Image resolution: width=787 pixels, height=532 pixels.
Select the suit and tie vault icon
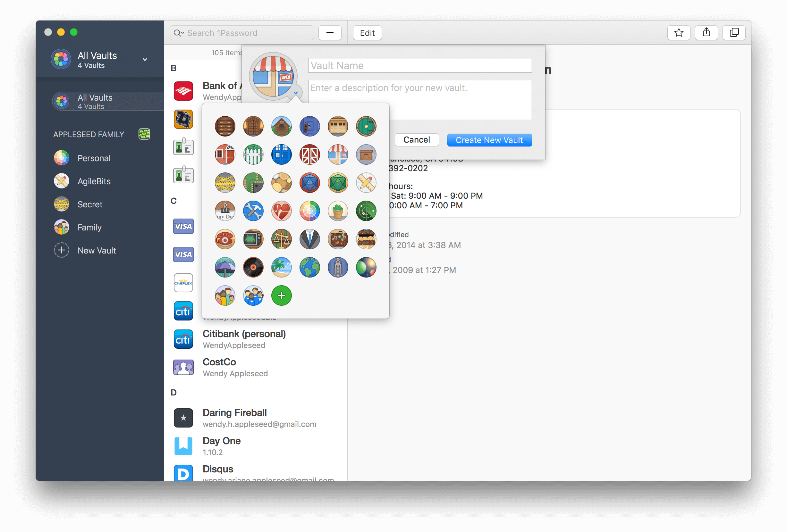(309, 239)
